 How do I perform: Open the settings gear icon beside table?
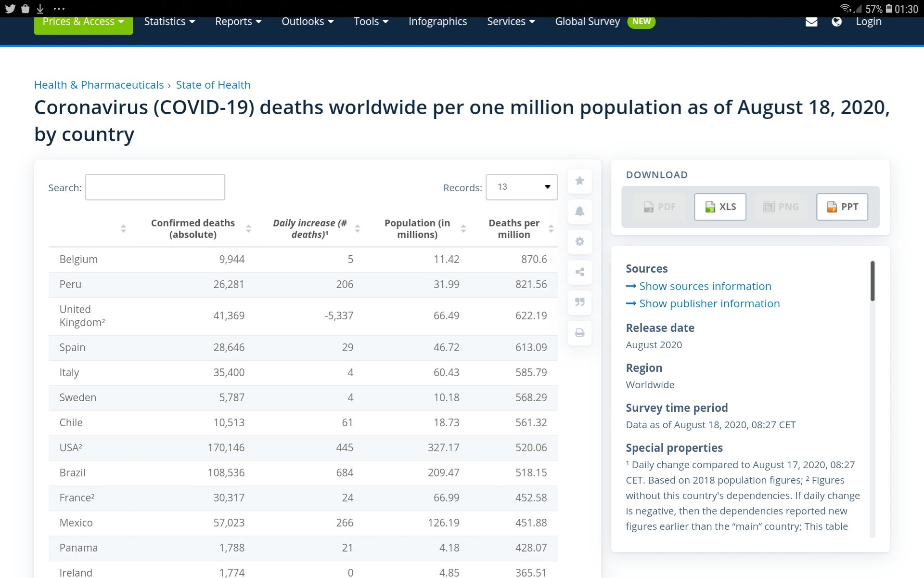(579, 241)
